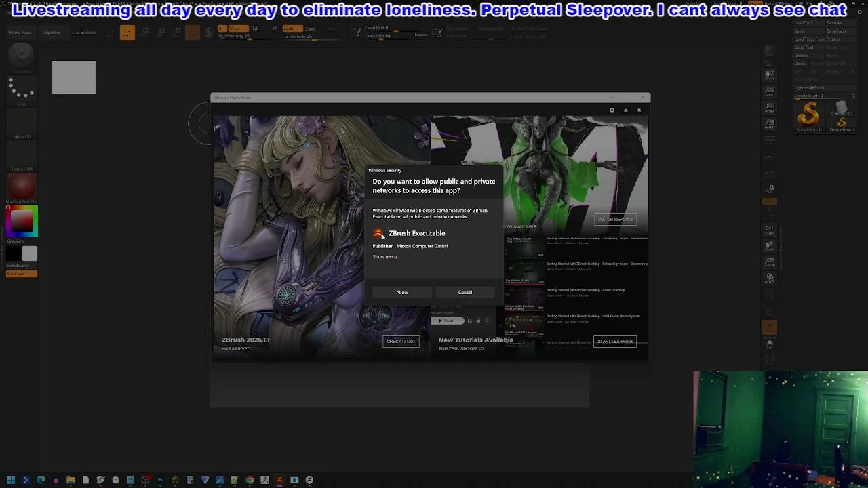
Task: Click Clone in the Tool palette
Action: [x=800, y=64]
